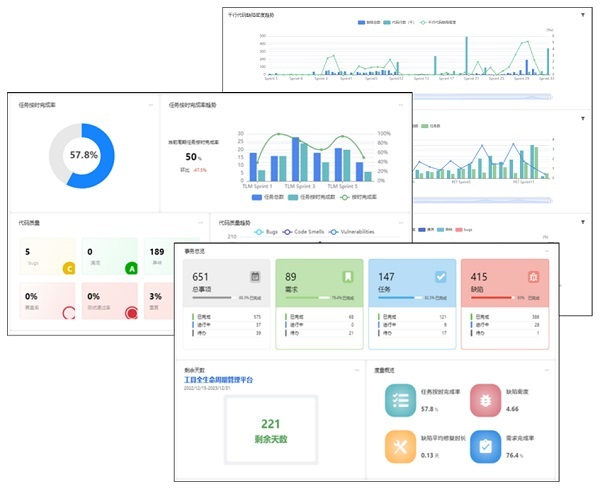This screenshot has height=489, width=600.
Task: Click the bookmark icon on 需求 card
Action: point(347,276)
